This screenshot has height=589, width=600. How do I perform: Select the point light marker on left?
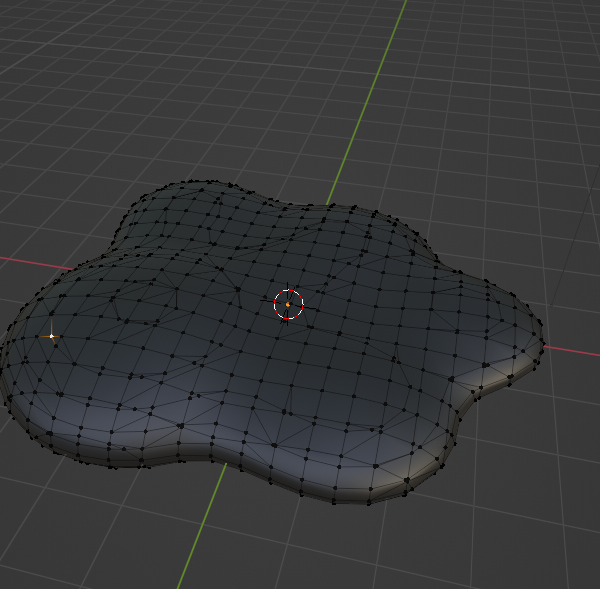(x=52, y=336)
